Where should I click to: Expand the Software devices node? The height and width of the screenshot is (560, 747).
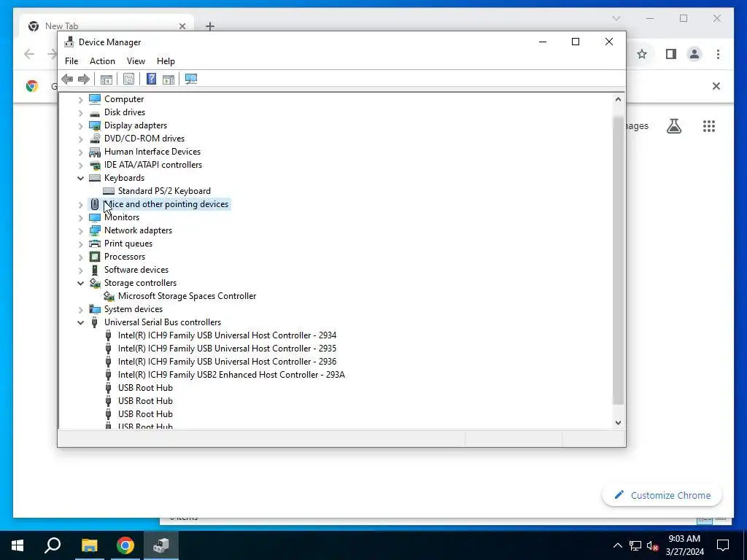pos(80,270)
